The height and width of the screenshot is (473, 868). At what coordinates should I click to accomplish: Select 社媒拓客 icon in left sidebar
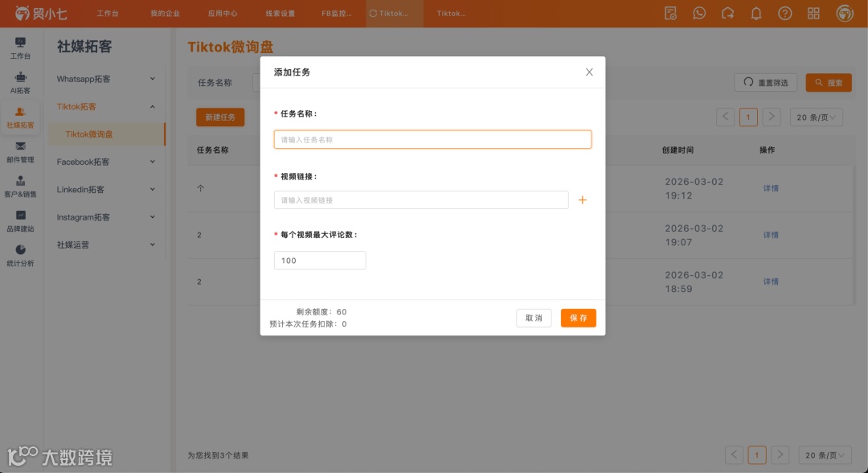tap(20, 112)
